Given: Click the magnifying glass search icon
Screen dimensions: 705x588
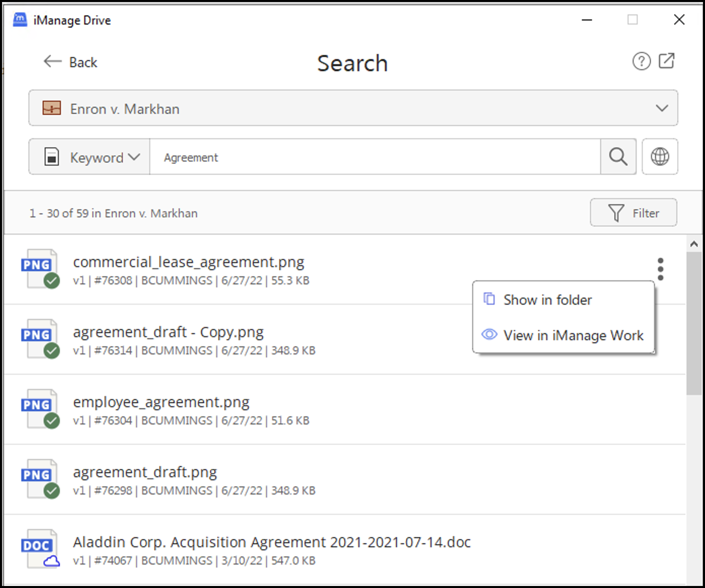Looking at the screenshot, I should click(x=618, y=157).
